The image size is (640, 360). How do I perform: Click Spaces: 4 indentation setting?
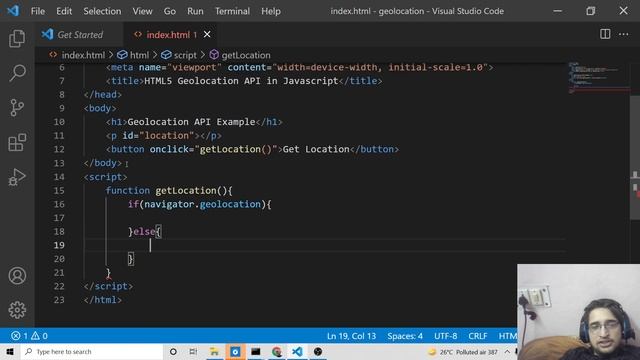coord(405,336)
